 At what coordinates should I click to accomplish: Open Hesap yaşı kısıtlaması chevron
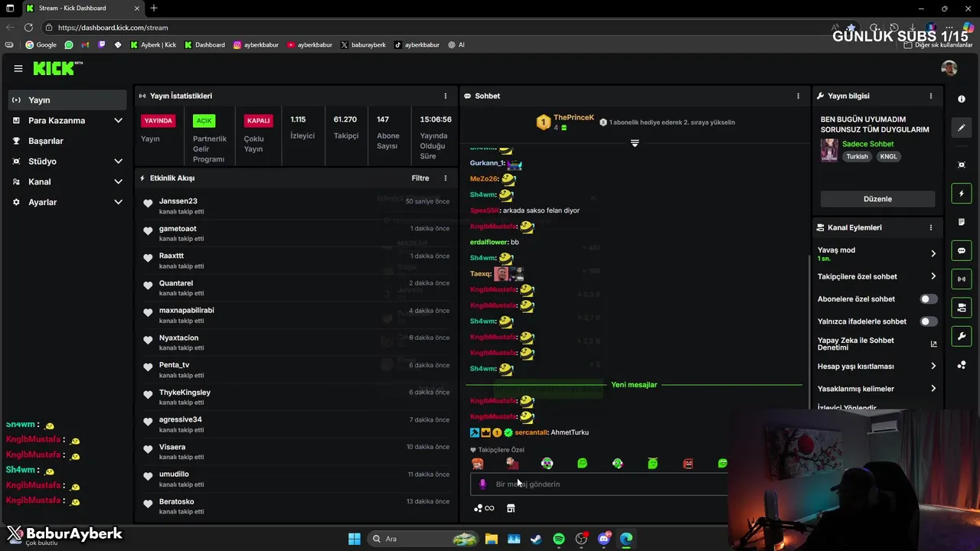point(933,366)
